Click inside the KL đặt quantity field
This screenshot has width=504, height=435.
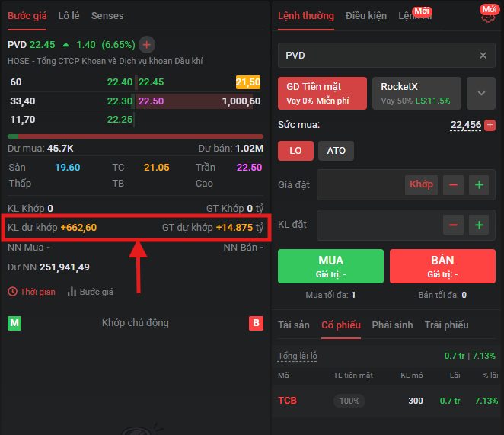[377, 225]
